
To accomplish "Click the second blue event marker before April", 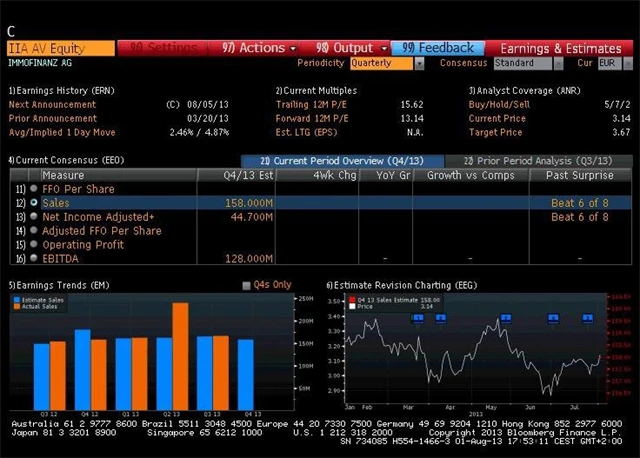I will pos(440,318).
